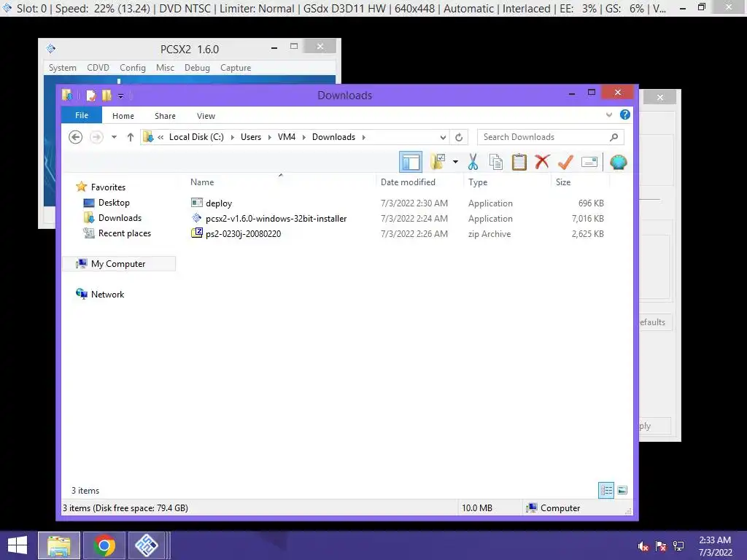Screen dimensions: 747x560
Task: Sort by the Size column header
Action: click(x=580, y=182)
